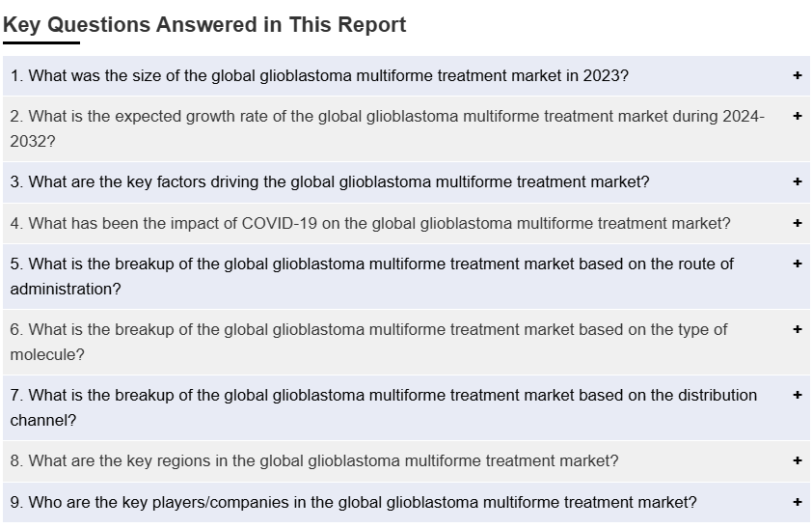
Task: Click the impact of COVID-19 question text
Action: coord(370,223)
